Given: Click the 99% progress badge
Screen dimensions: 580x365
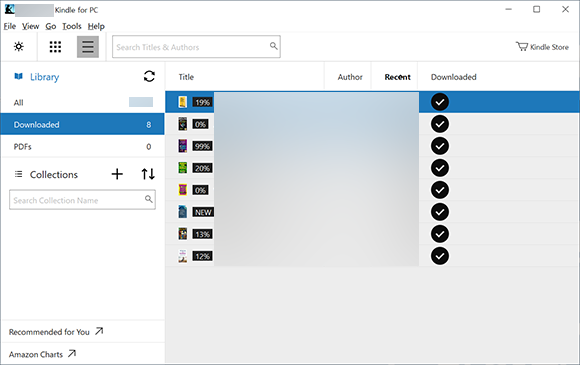Looking at the screenshot, I should pos(202,146).
